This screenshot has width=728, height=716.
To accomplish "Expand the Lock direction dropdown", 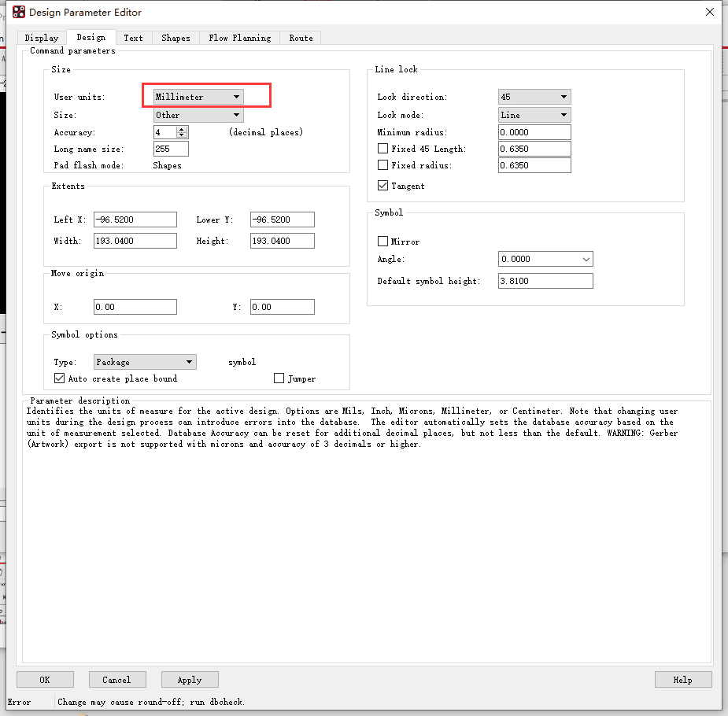I will pyautogui.click(x=534, y=97).
